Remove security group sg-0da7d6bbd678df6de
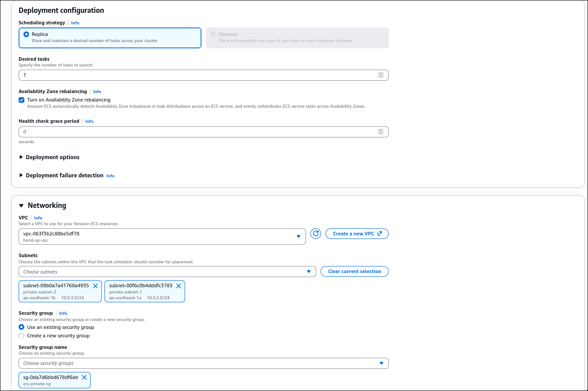The width and height of the screenshot is (588, 391). (x=84, y=377)
